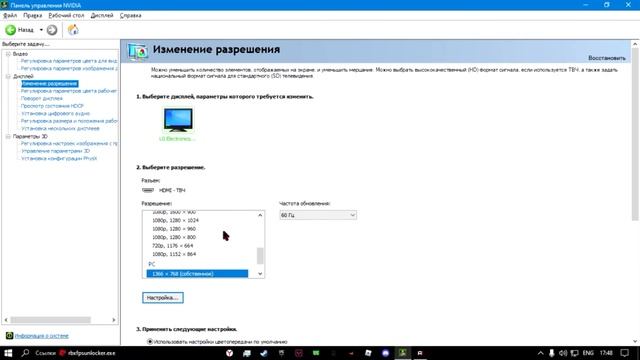Switch to rbxfpsunlocker.exe taskbar item
The image size is (640, 360).
coord(87,353)
